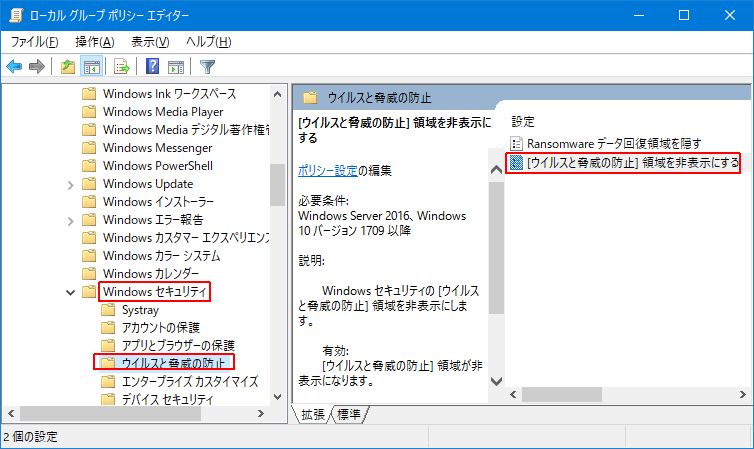Click the forward arrow toolbar icon

[37, 67]
